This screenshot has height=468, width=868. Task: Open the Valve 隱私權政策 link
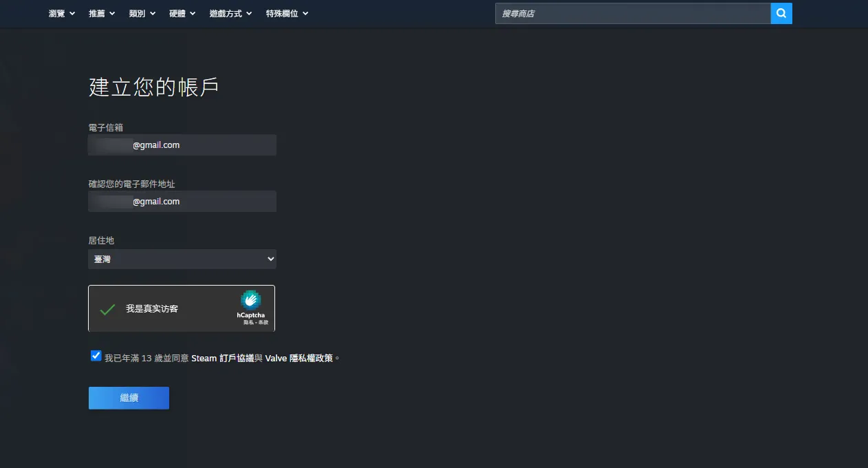coord(299,358)
